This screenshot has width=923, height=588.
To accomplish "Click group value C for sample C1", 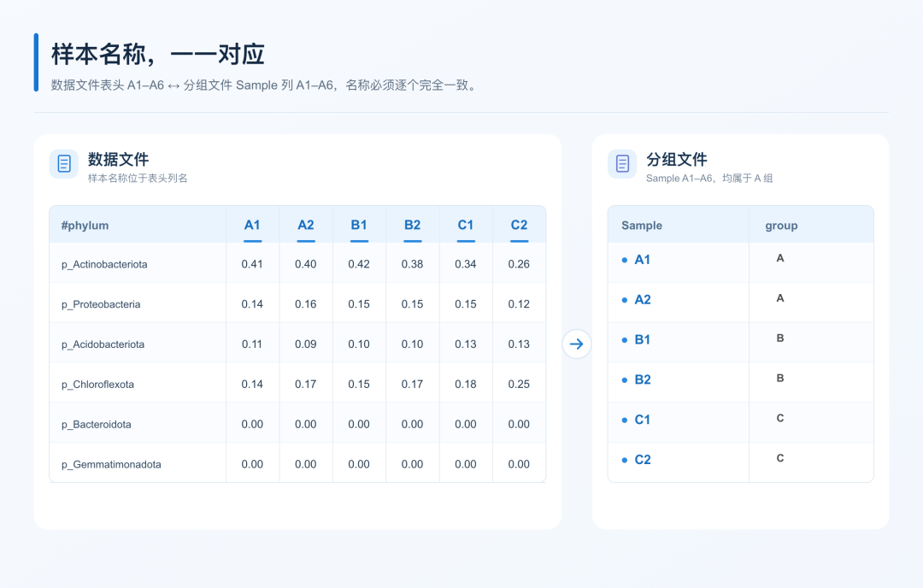I will click(x=780, y=418).
